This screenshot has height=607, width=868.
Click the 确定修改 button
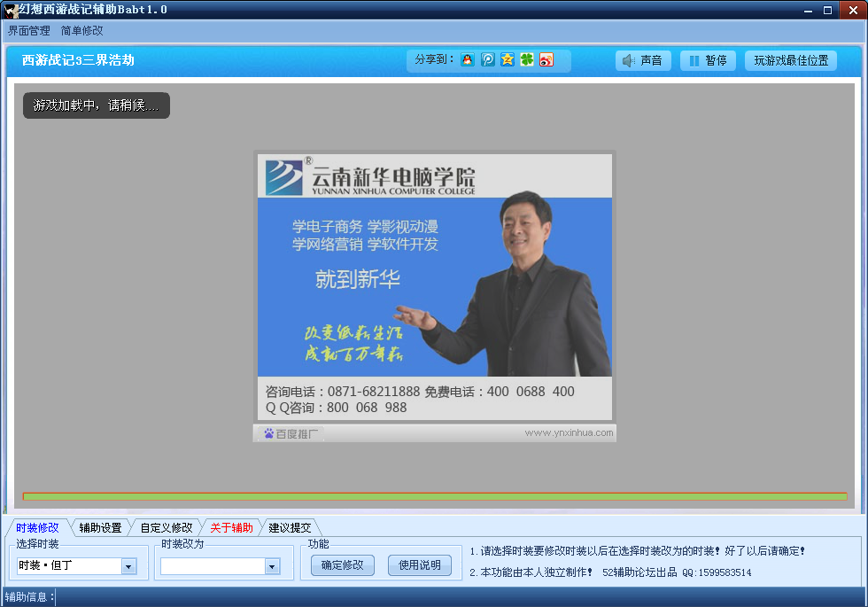pos(342,565)
